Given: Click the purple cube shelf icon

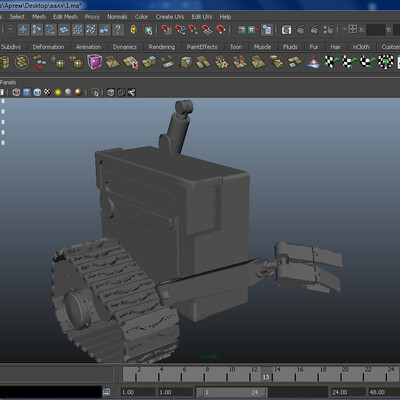Looking at the screenshot, I should pyautogui.click(x=95, y=62).
